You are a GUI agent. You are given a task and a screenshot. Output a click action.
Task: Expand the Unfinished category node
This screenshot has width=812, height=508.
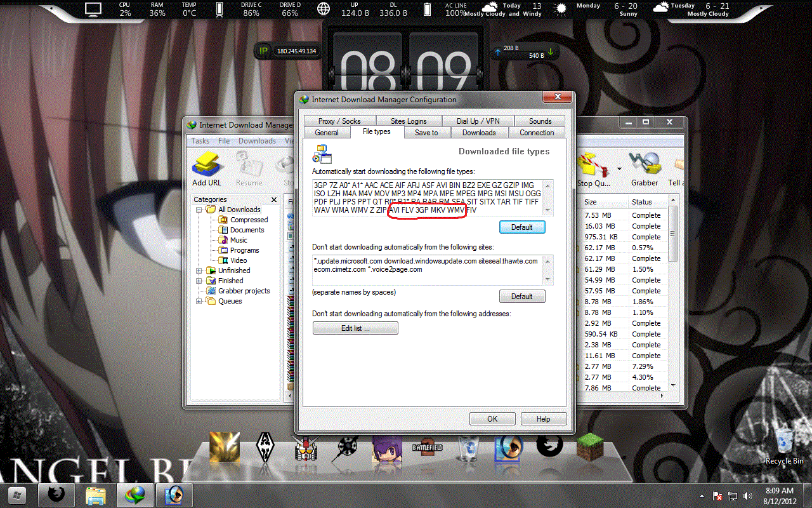click(199, 271)
